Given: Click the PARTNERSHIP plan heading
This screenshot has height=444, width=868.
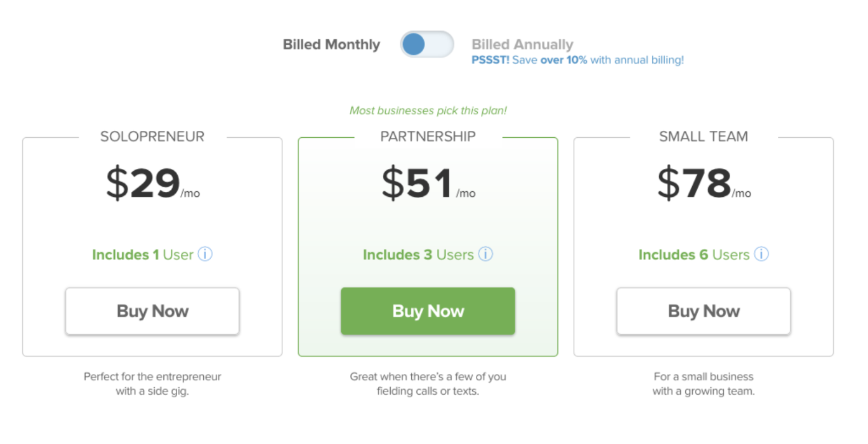Looking at the screenshot, I should pos(427,136).
